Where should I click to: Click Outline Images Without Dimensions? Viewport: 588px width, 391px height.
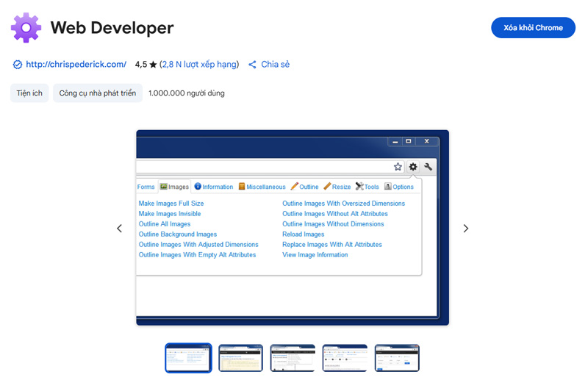coord(333,224)
